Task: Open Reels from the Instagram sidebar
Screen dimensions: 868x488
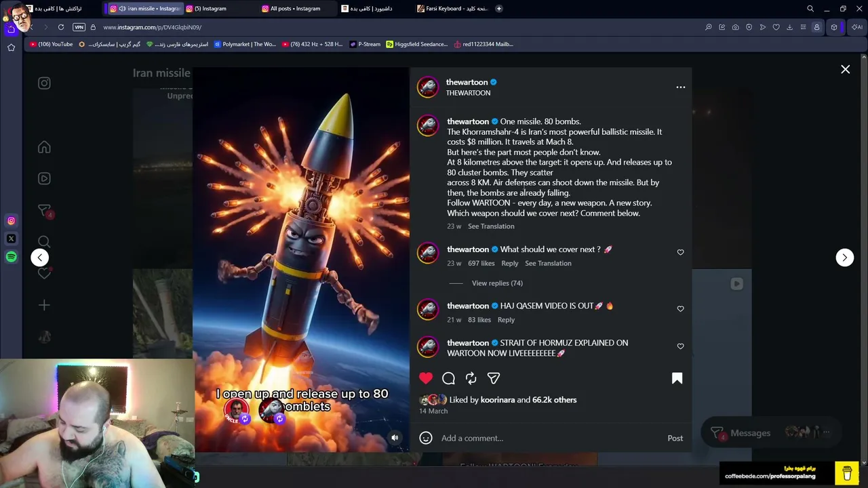Action: pos(44,179)
